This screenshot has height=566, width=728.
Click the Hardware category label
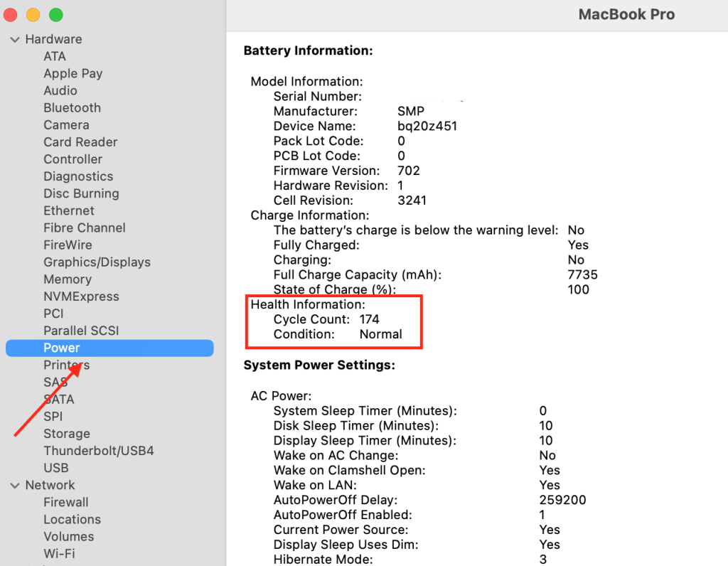pyautogui.click(x=53, y=40)
